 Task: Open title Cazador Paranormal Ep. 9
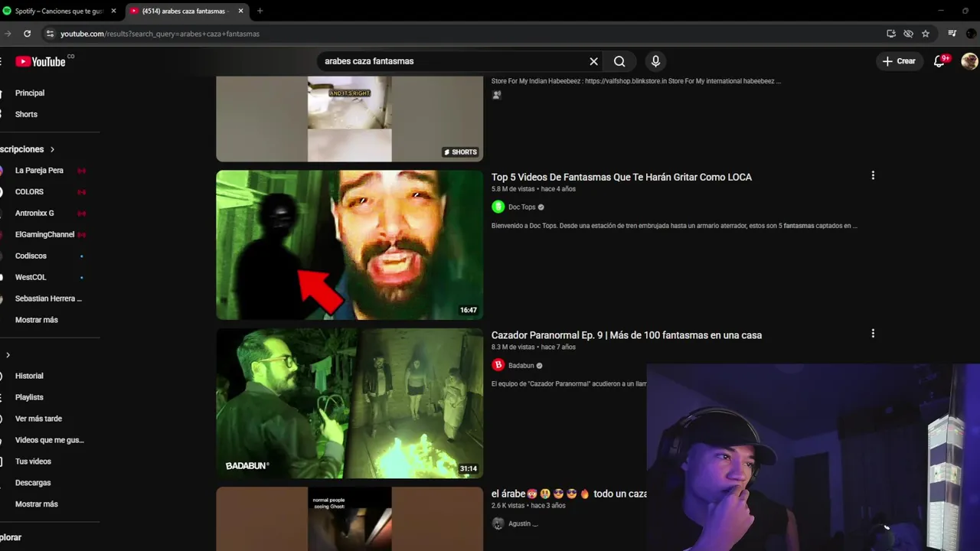pyautogui.click(x=626, y=335)
